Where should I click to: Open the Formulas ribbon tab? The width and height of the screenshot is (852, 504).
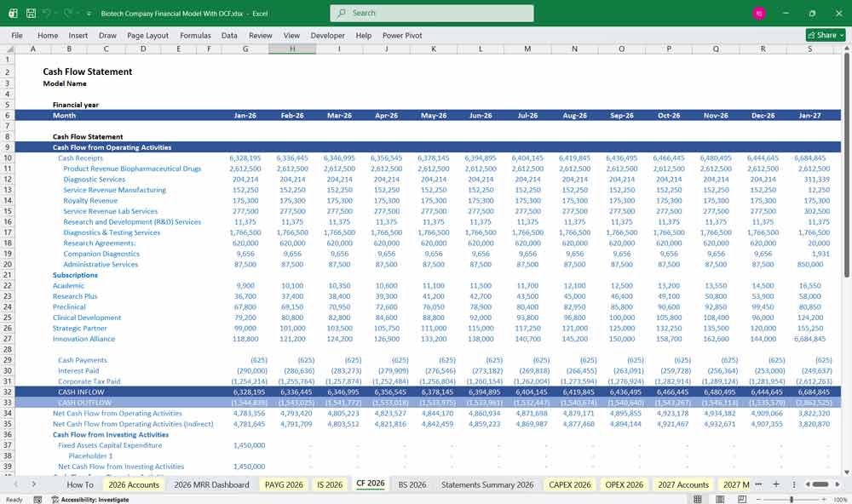195,36
